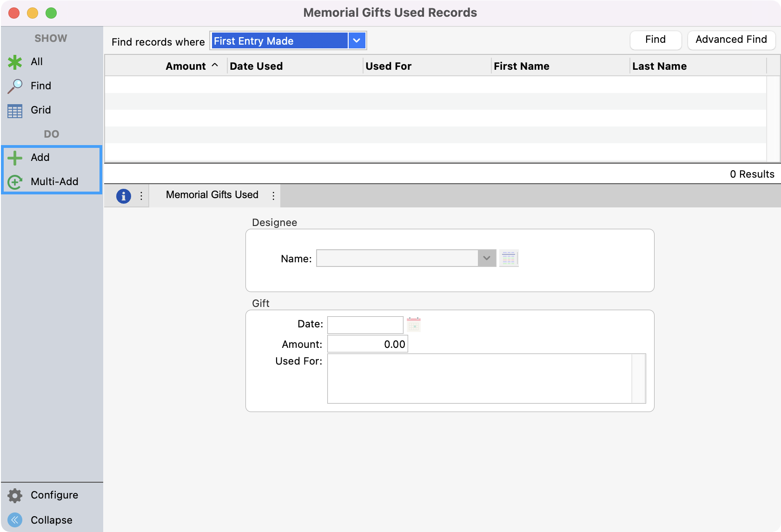Viewport: 781px width, 532px height.
Task: Click the Used For text area
Action: coord(479,378)
